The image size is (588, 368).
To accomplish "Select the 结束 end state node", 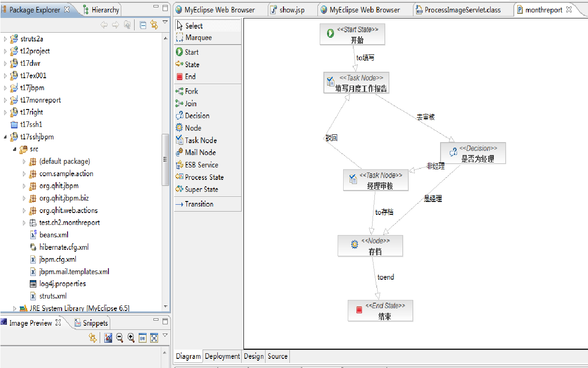I will point(380,310).
